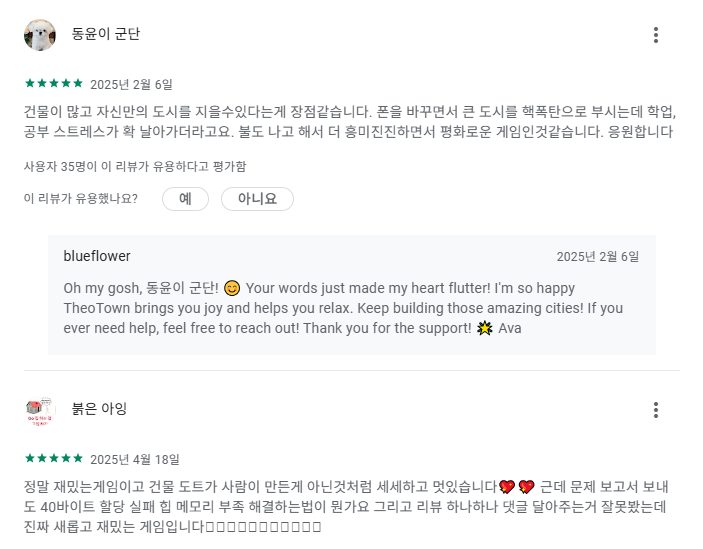Image resolution: width=703 pixels, height=549 pixels.
Task: Select 아니요 for review helpfulness
Action: (x=257, y=199)
